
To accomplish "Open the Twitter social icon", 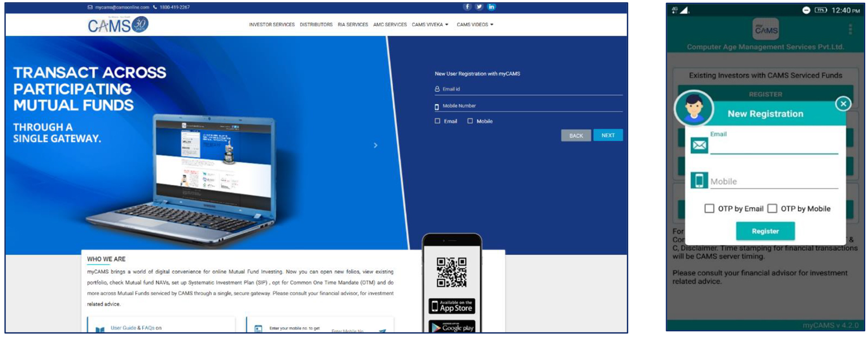I will 479,7.
